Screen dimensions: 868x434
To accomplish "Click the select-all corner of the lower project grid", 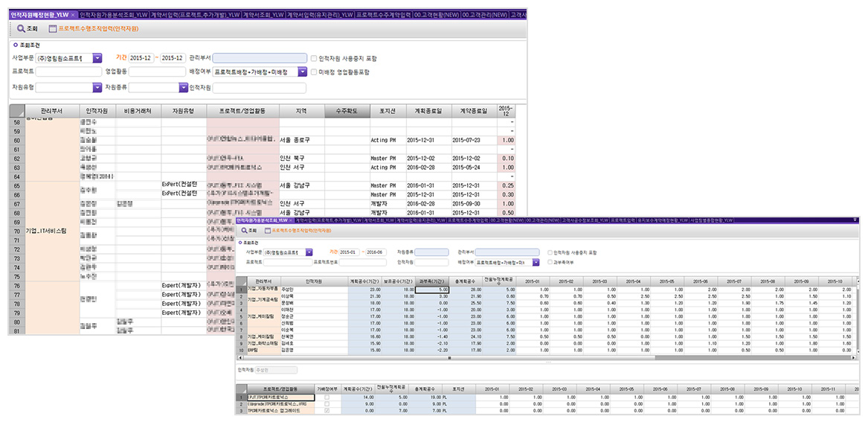I will click(241, 388).
